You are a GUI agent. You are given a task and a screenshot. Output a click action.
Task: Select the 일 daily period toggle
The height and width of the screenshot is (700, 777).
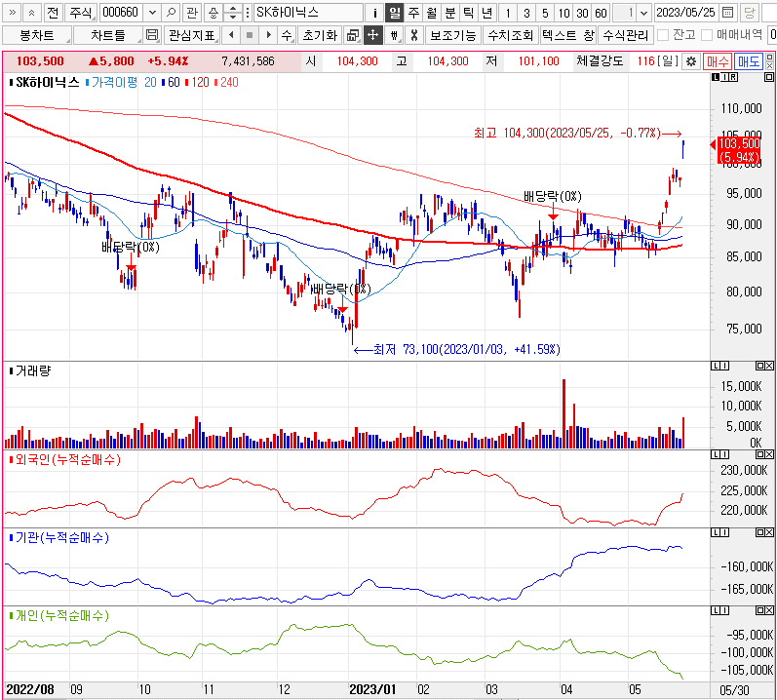point(395,13)
